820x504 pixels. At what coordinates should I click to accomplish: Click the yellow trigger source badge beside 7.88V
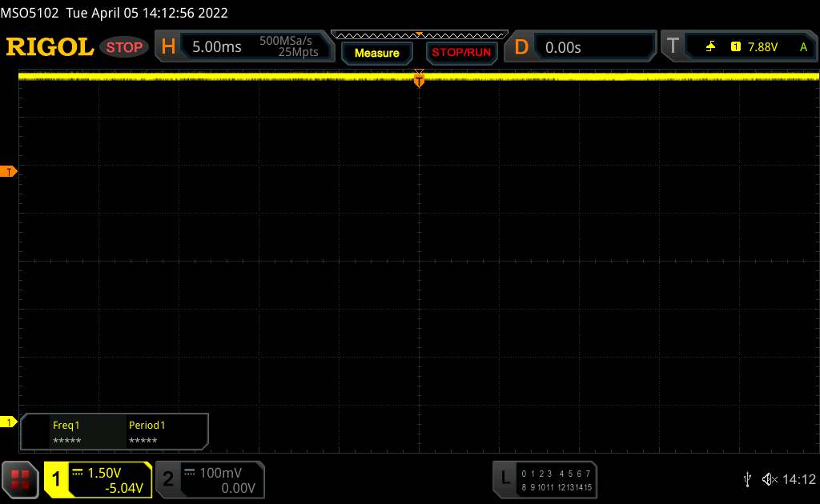[735, 47]
